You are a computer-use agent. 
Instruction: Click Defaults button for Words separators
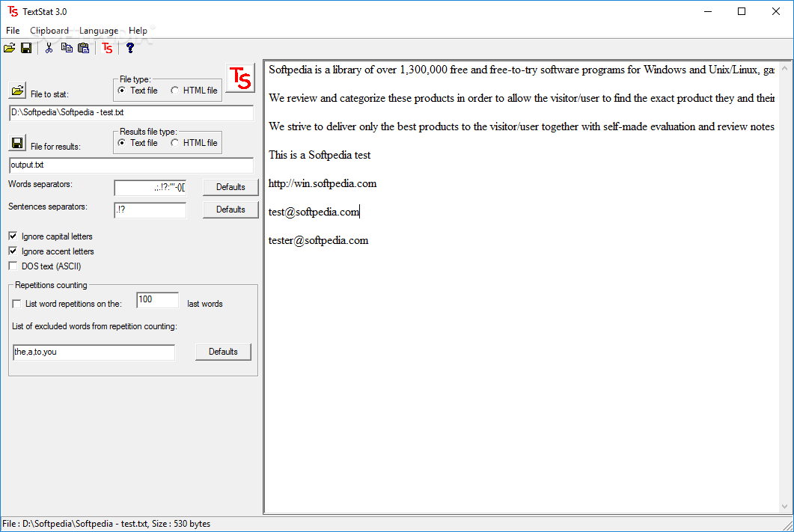point(230,187)
